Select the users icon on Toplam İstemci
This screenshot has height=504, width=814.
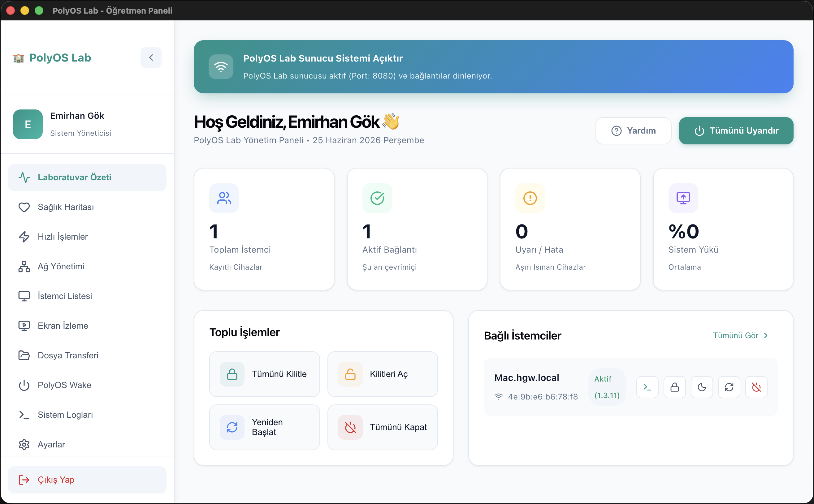[x=224, y=198]
